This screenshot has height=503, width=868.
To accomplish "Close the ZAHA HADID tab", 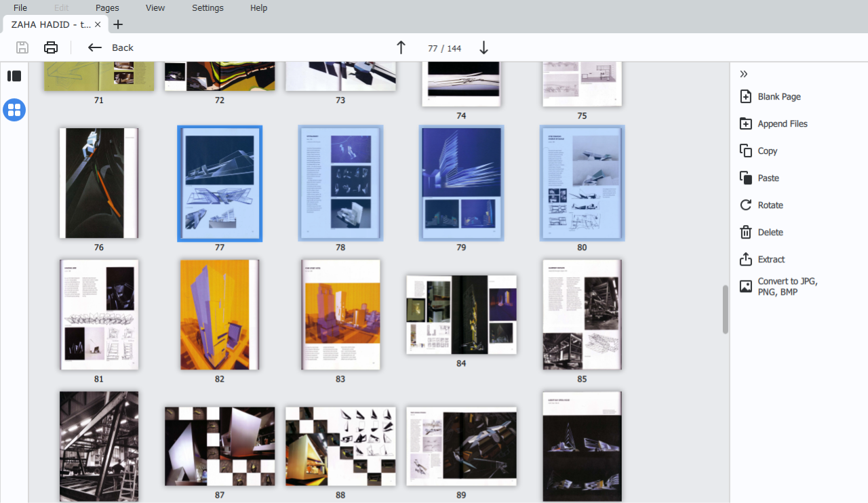I will point(98,24).
